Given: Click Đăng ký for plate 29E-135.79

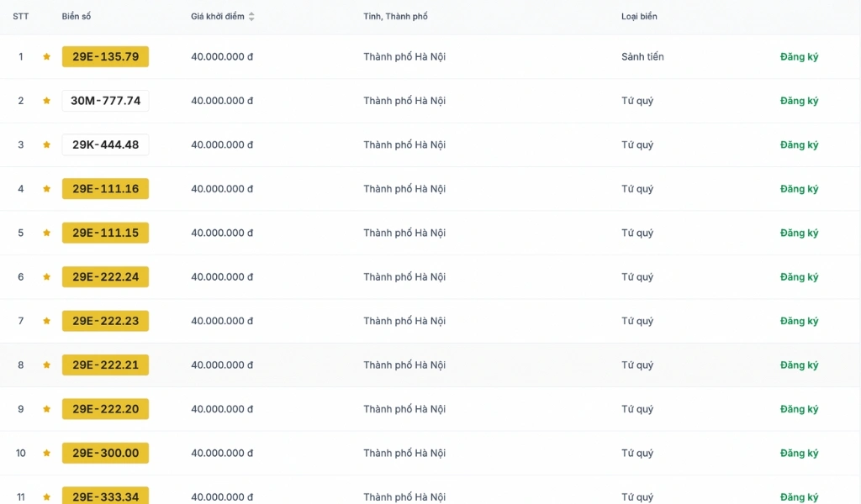Looking at the screenshot, I should (x=799, y=56).
